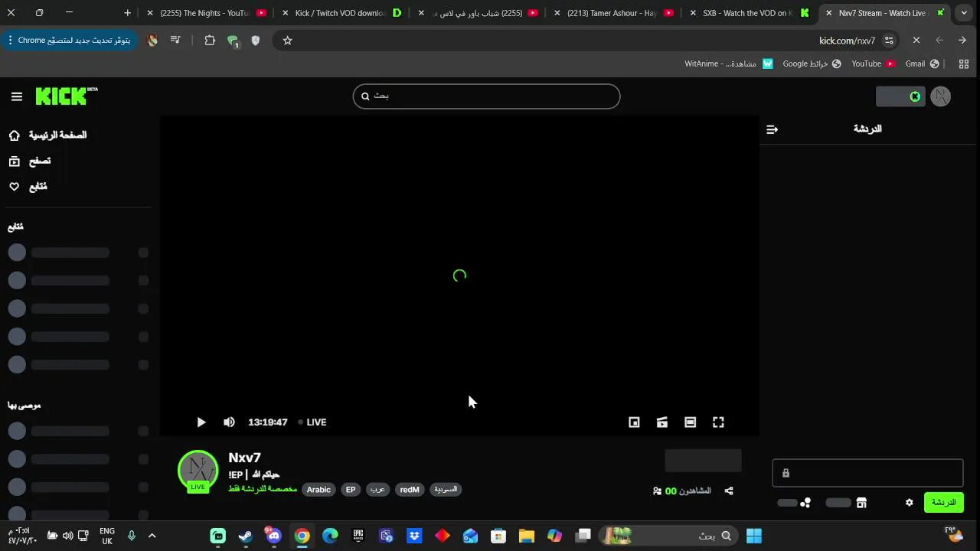
Task: Open the channel points icon in chat
Action: (x=805, y=503)
